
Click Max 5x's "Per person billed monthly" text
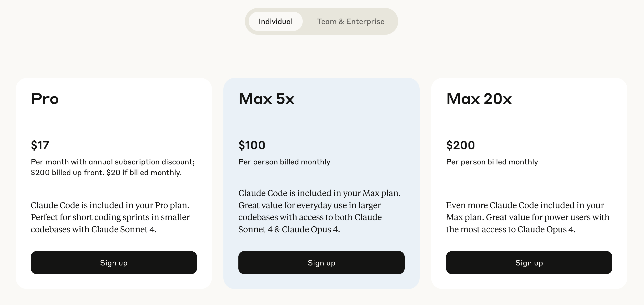click(x=284, y=162)
